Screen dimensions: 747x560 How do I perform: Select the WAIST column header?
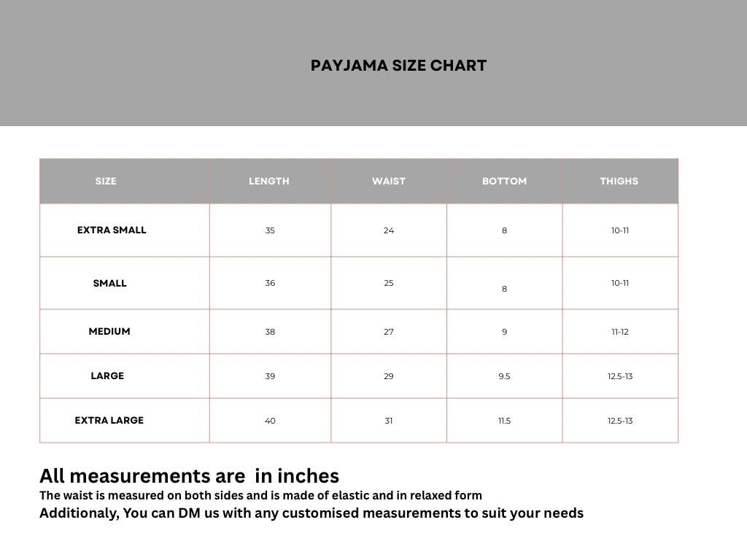389,181
